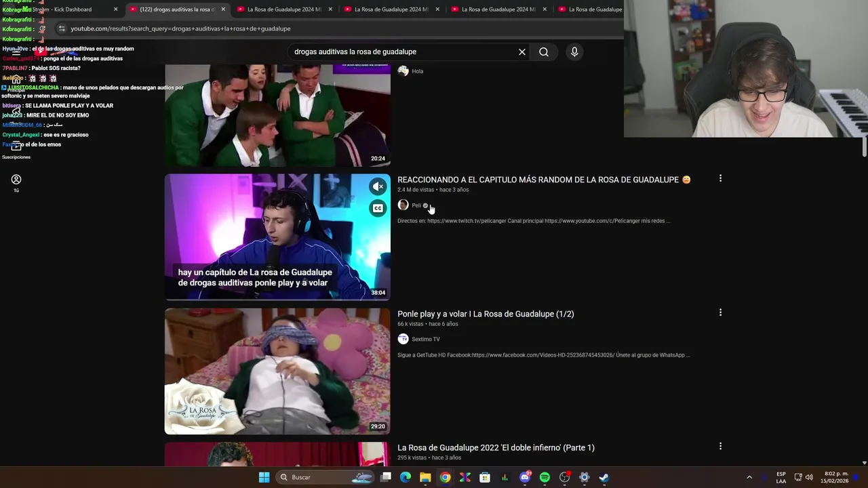Toggle mute on the Peli video preview
The height and width of the screenshot is (488, 868).
(x=378, y=186)
